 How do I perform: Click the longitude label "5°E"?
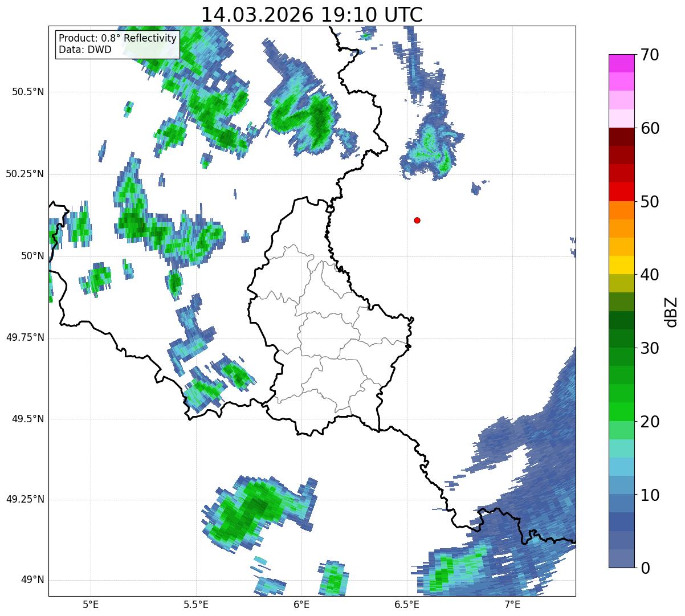(x=91, y=605)
